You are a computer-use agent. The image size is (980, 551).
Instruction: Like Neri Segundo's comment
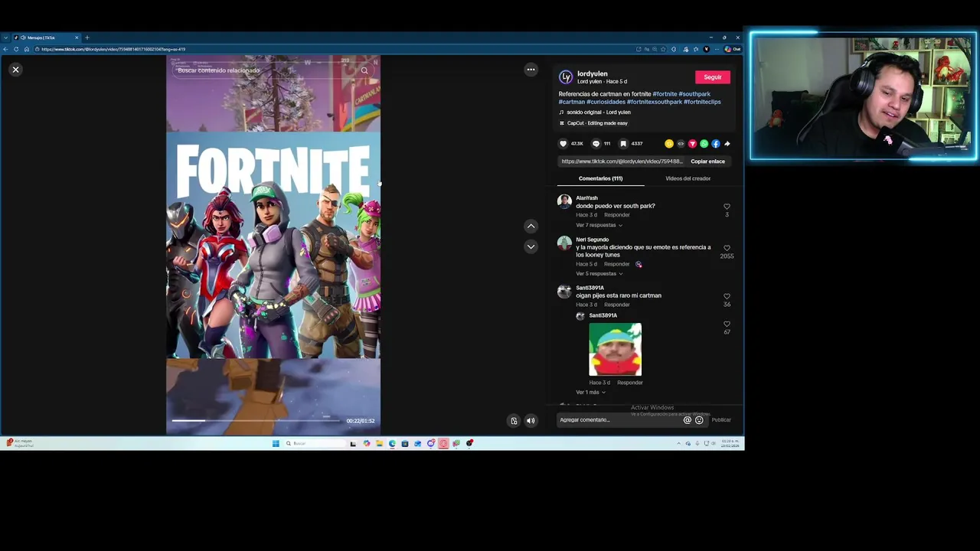[x=727, y=248]
